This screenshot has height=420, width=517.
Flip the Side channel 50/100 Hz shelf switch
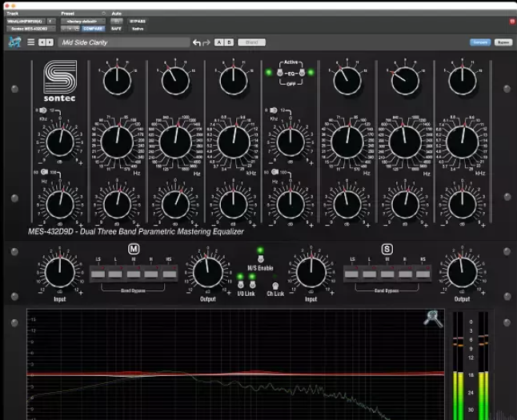point(275,172)
